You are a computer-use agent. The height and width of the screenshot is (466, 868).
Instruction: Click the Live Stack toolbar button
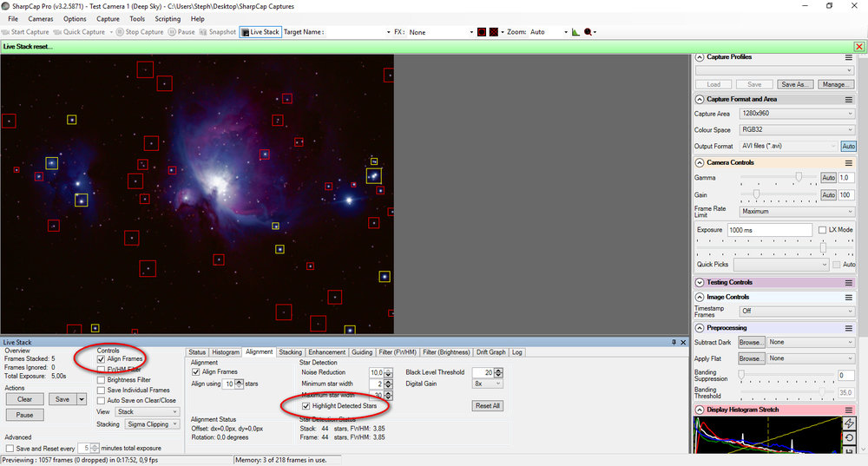coord(260,32)
